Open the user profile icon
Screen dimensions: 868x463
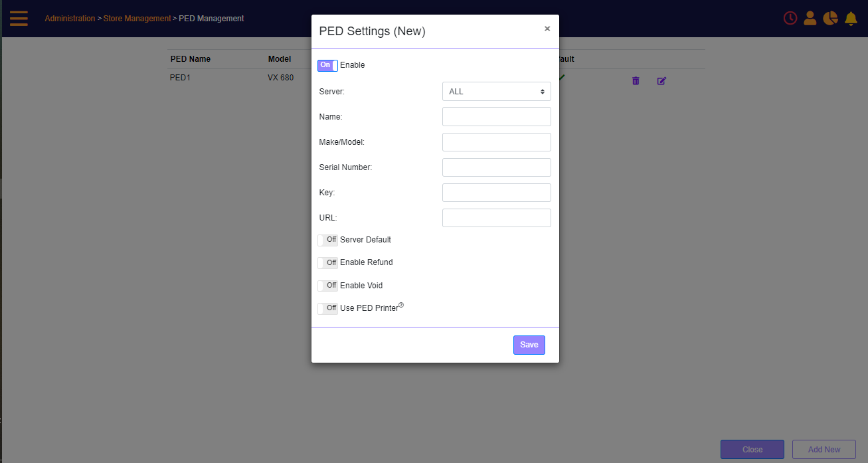click(810, 19)
